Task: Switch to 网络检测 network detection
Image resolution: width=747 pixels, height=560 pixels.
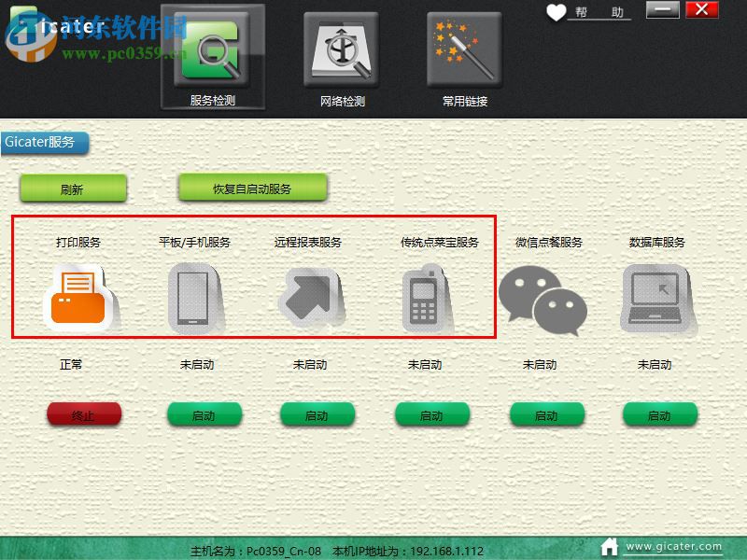Action: coord(343,51)
